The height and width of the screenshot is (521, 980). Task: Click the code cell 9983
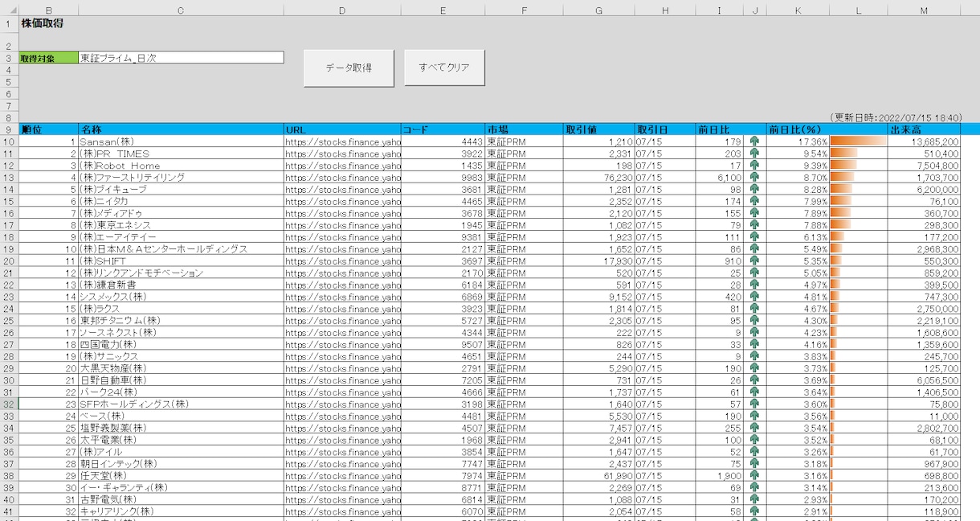443,178
